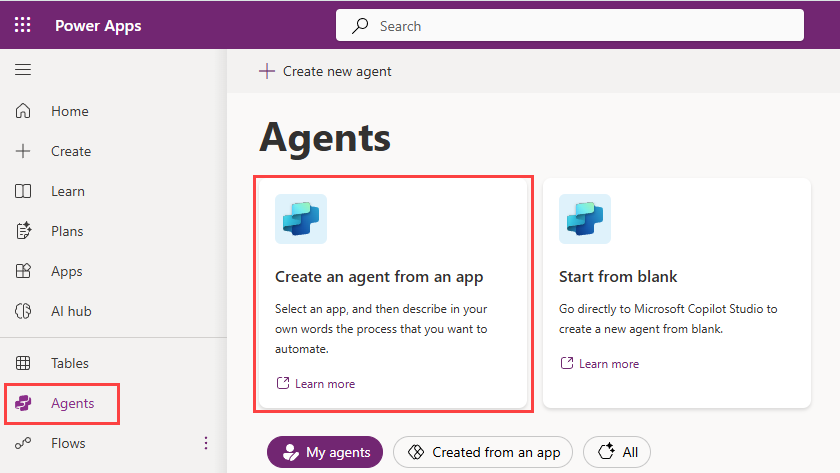Click the Flows icon in sidebar
Image resolution: width=840 pixels, height=473 pixels.
pyautogui.click(x=23, y=443)
